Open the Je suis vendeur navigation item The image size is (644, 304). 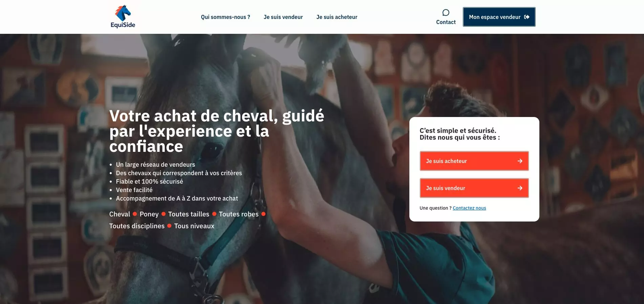(x=283, y=17)
